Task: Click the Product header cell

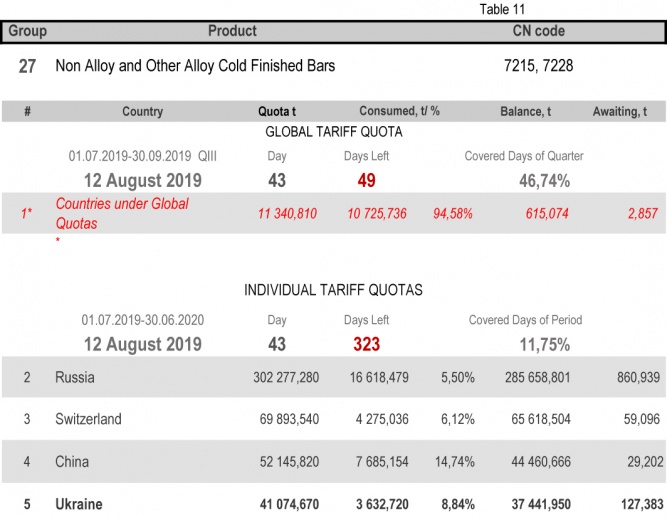Action: [x=232, y=31]
